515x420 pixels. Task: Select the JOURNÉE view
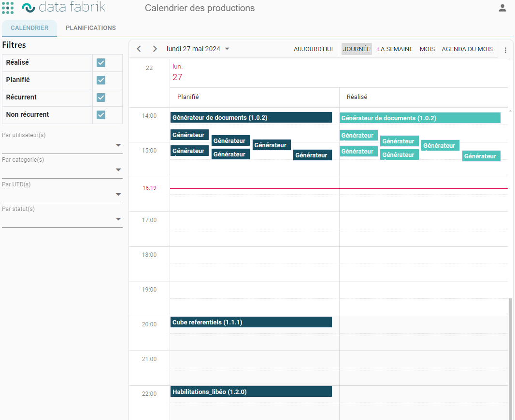tap(357, 49)
